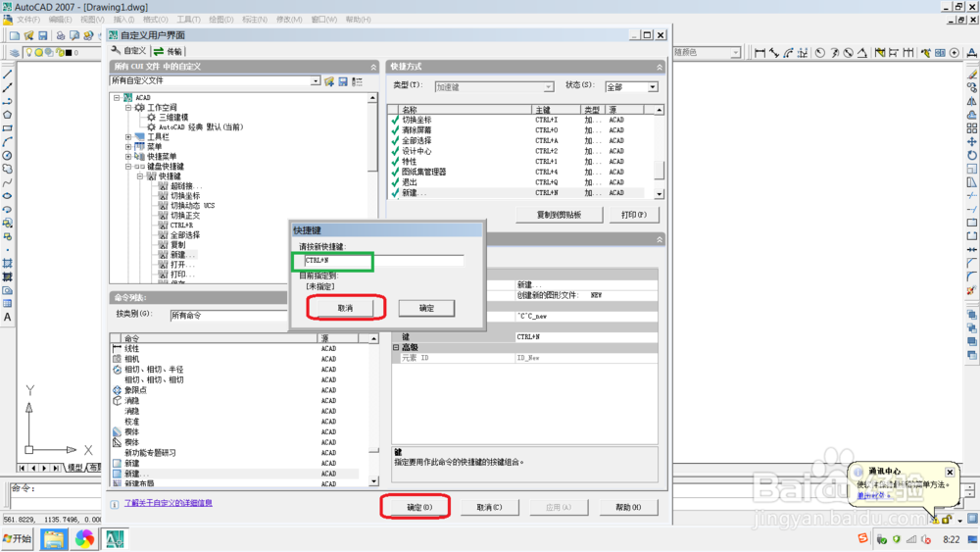Click the New drawing toolbar icon

point(15,35)
